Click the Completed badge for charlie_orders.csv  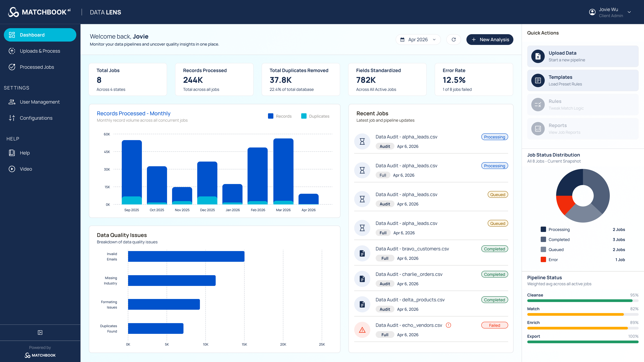coord(495,274)
